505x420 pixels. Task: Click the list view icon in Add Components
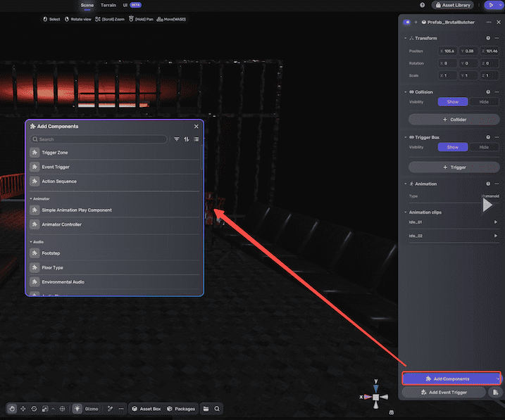(x=197, y=139)
